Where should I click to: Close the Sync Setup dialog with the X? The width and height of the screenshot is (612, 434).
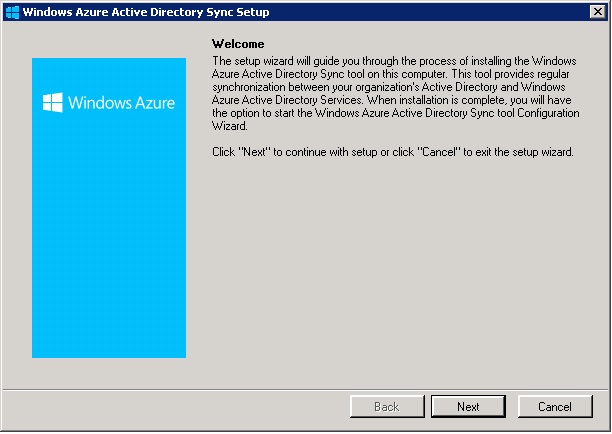click(x=598, y=12)
